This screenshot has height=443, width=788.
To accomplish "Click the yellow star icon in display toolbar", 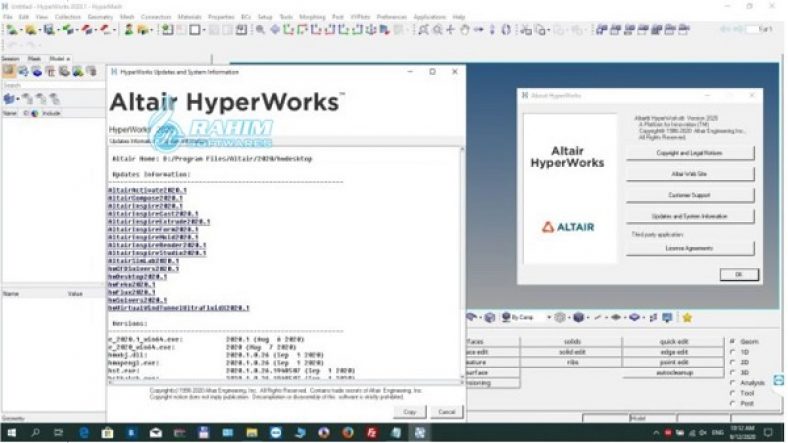I will click(687, 317).
